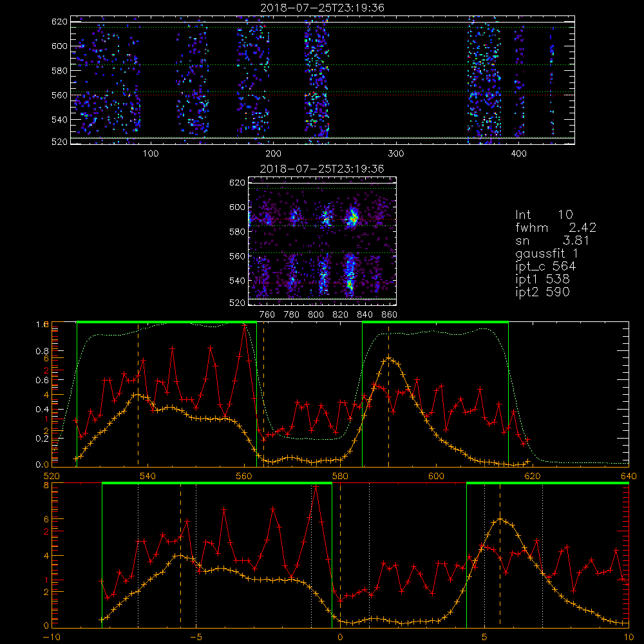Click orange x-axis label 580 of profile plot
This screenshot has height=644, width=644.
[x=340, y=477]
